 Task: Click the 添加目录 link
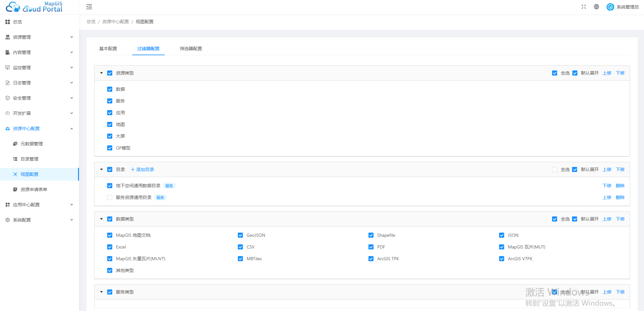point(143,169)
